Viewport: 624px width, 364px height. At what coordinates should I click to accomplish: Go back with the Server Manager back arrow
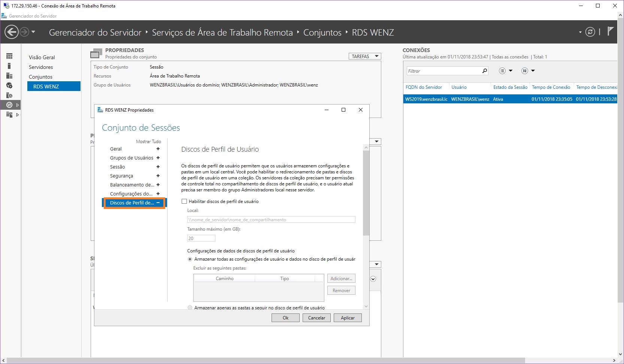tap(12, 32)
